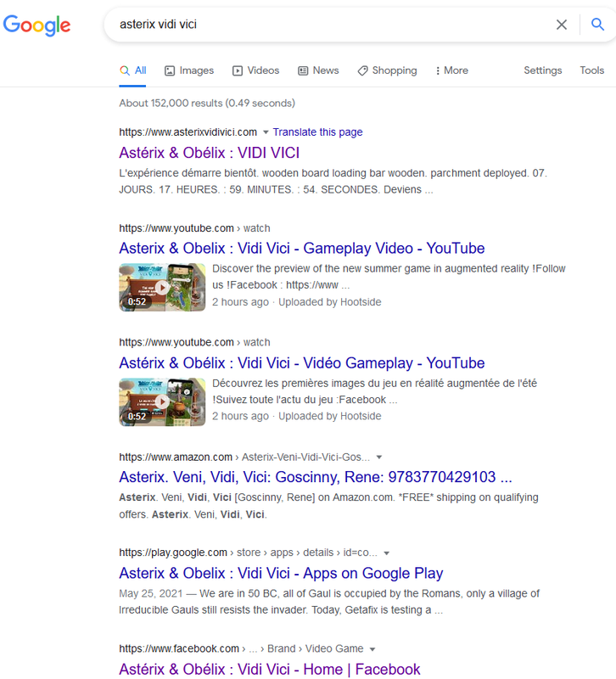This screenshot has width=616, height=679.
Task: Click the amazon.com breadcrumb URL text
Action: coord(244,457)
